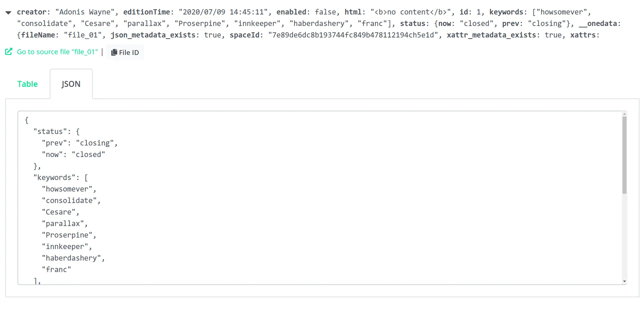
Task: Copy the File ID with the File ID button
Action: tap(125, 52)
